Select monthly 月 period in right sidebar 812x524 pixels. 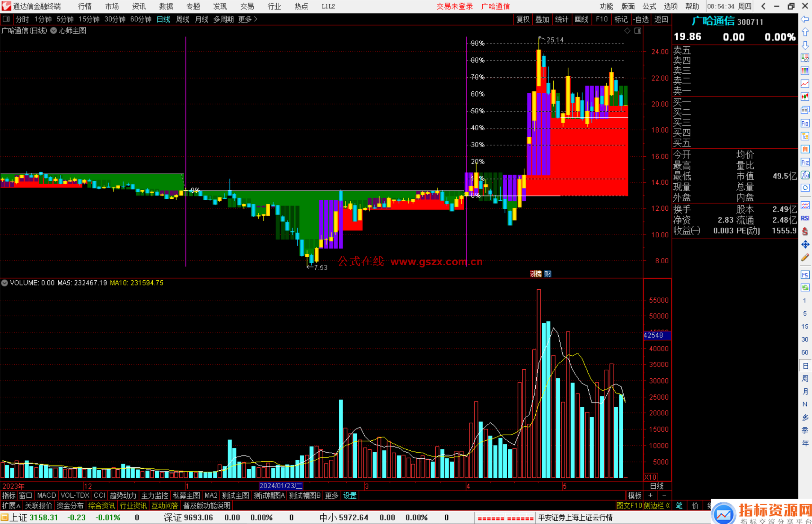(x=805, y=391)
